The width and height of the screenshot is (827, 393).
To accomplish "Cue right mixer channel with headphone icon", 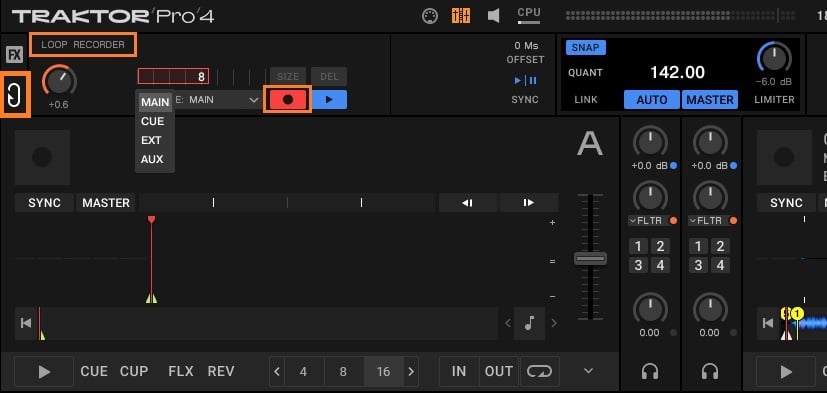I will (x=710, y=371).
